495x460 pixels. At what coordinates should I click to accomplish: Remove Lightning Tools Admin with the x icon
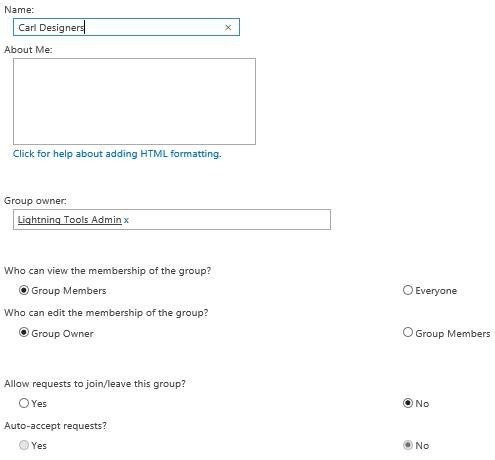126,220
